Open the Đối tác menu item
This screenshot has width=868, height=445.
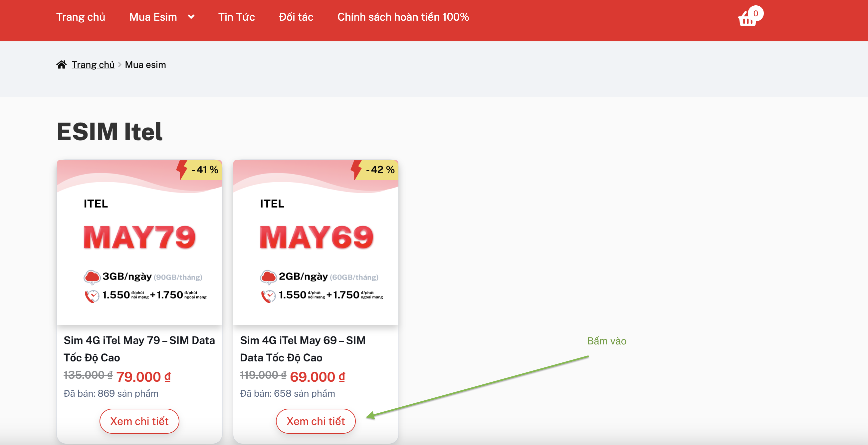coord(296,17)
